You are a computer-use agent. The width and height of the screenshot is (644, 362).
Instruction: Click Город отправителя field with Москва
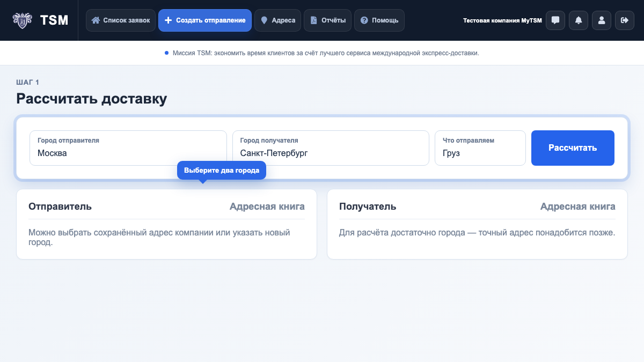(x=128, y=148)
